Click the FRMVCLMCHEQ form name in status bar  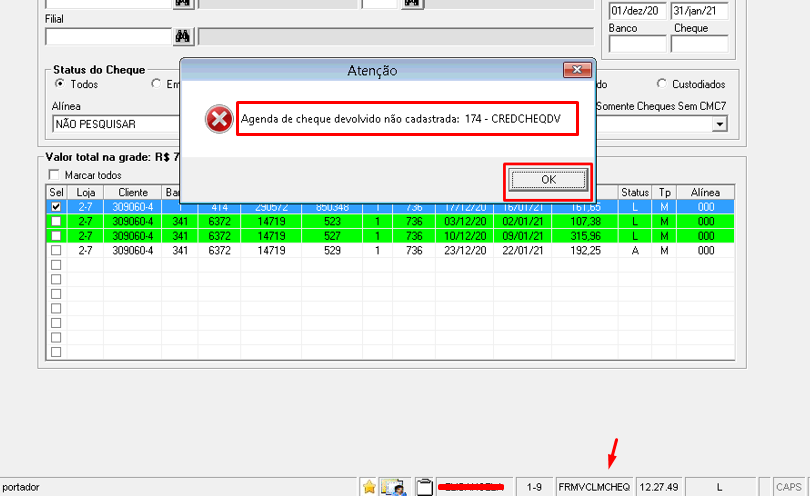click(x=594, y=487)
